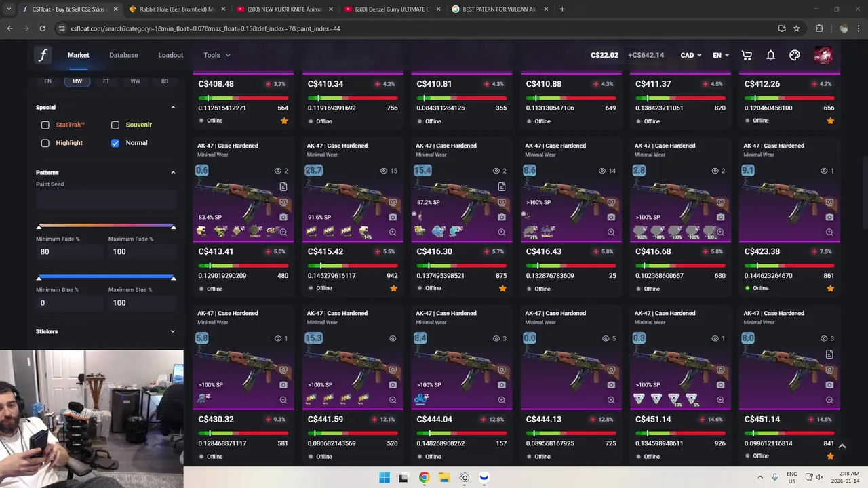Open the CAD currency dropdown

[x=692, y=55]
